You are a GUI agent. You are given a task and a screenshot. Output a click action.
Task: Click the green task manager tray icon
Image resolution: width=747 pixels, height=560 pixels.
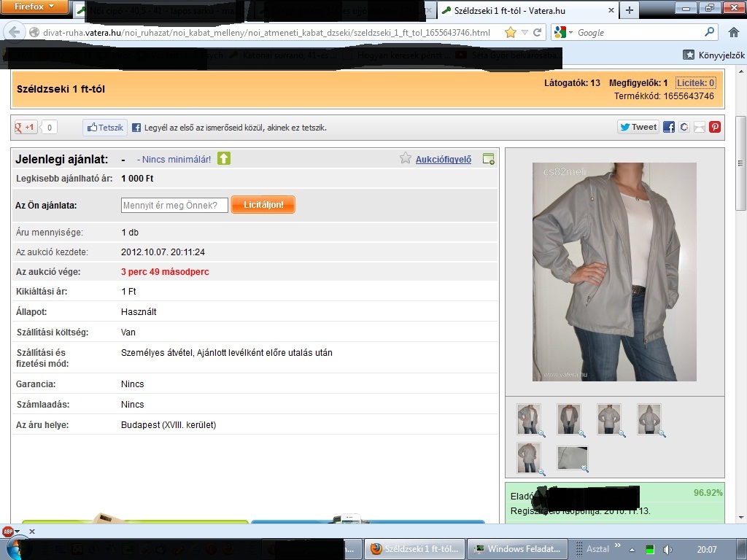650,550
